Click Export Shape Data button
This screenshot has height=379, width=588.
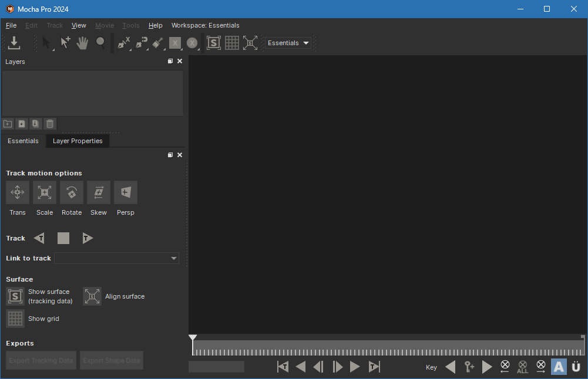[x=112, y=360]
